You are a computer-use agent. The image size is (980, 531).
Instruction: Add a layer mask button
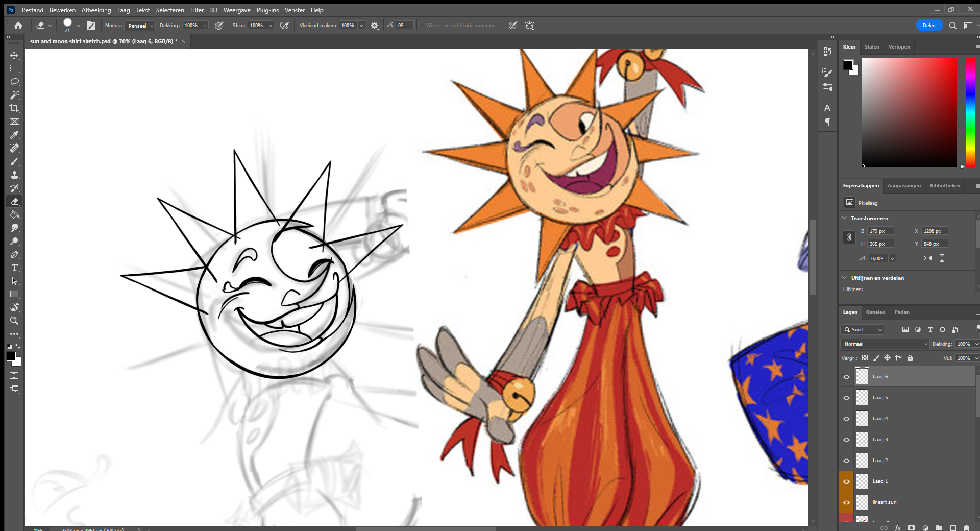[912, 528]
